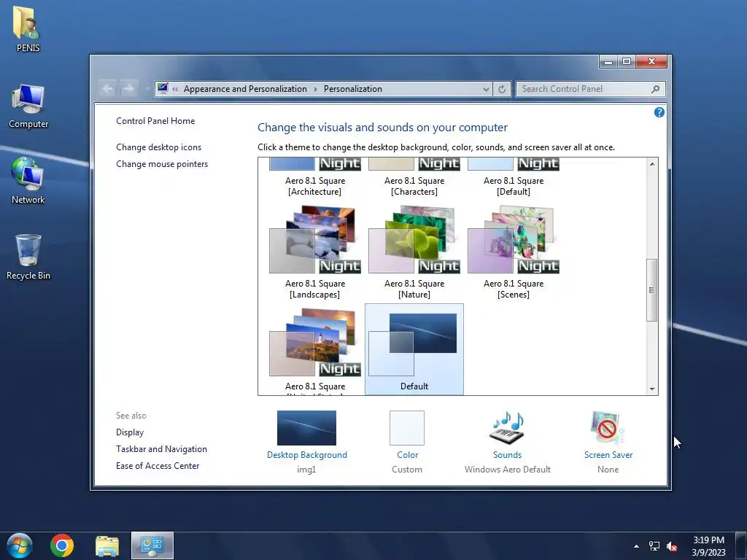
Task: Open the Display link
Action: click(x=130, y=432)
